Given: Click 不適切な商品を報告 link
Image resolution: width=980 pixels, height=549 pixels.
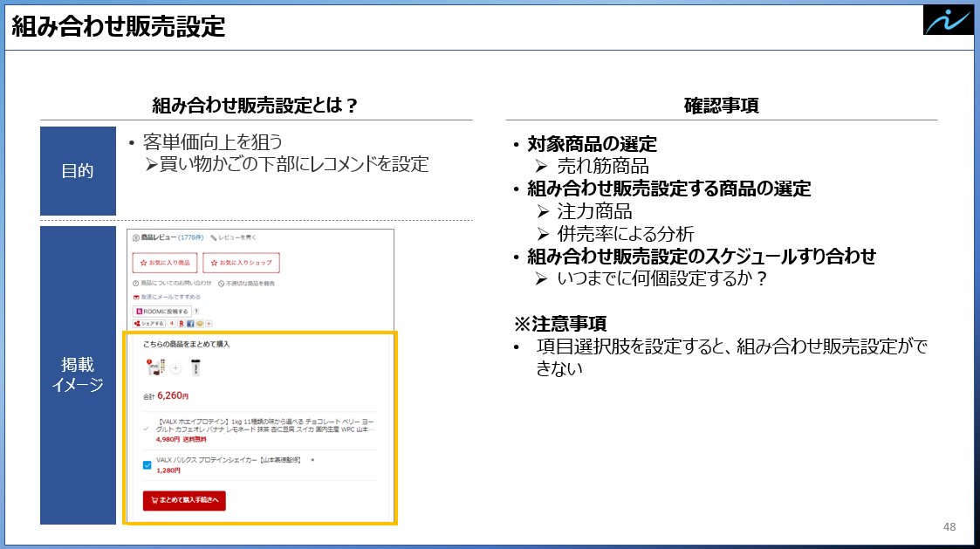Looking at the screenshot, I should [246, 284].
